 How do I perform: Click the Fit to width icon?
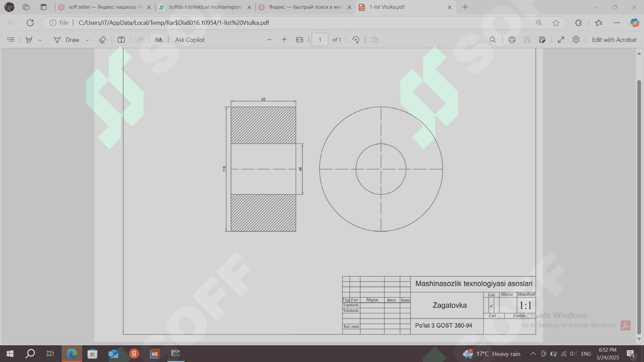pyautogui.click(x=300, y=40)
